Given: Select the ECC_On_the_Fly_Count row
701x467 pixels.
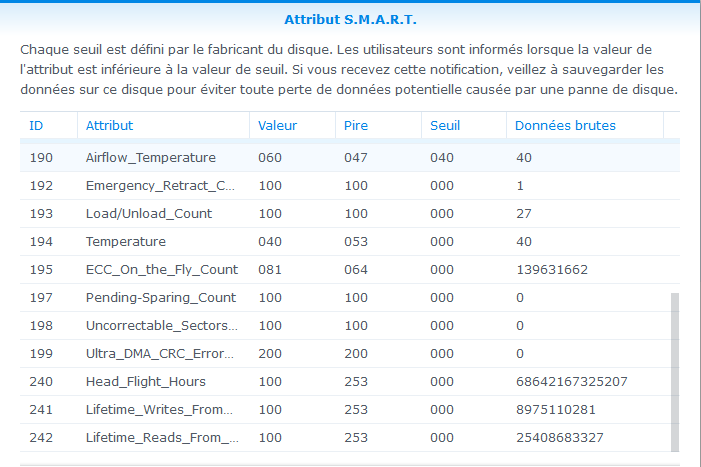Looking at the screenshot, I should click(350, 270).
